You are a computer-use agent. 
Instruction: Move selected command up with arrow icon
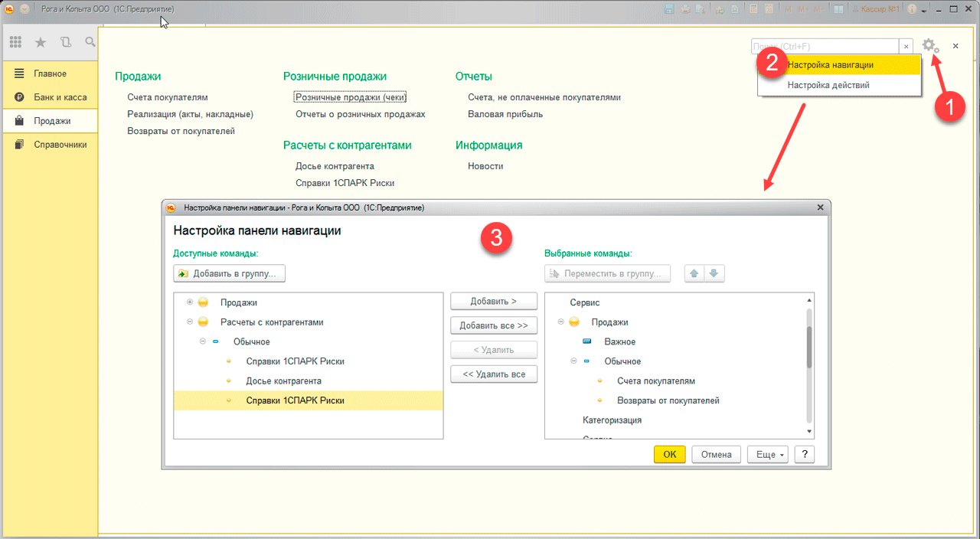pyautogui.click(x=695, y=274)
